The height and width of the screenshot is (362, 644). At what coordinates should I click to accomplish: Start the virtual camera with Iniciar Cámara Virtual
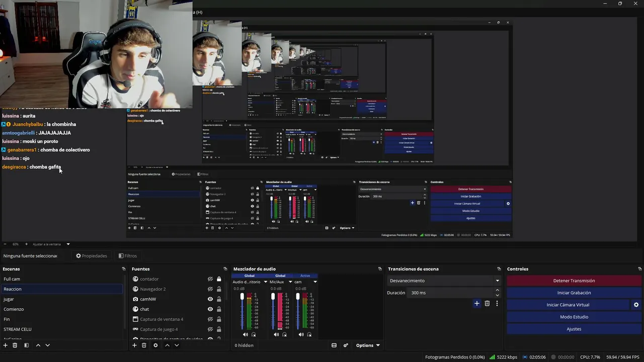(x=568, y=305)
